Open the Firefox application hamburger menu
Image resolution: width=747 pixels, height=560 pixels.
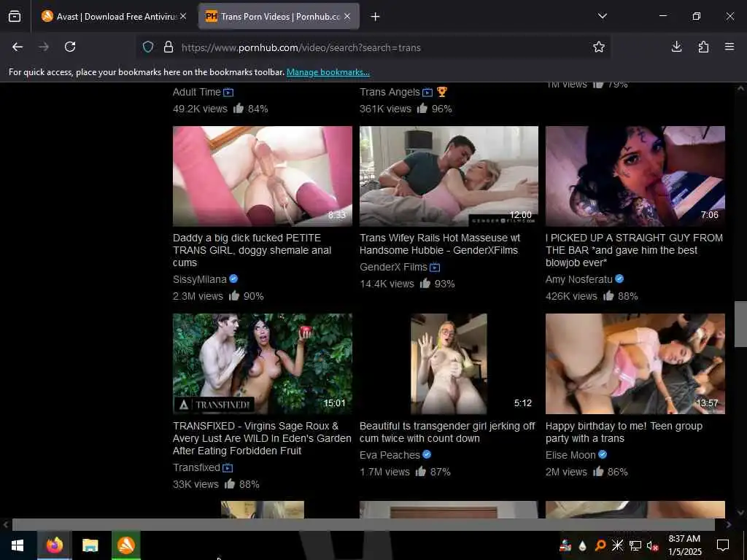(x=729, y=47)
